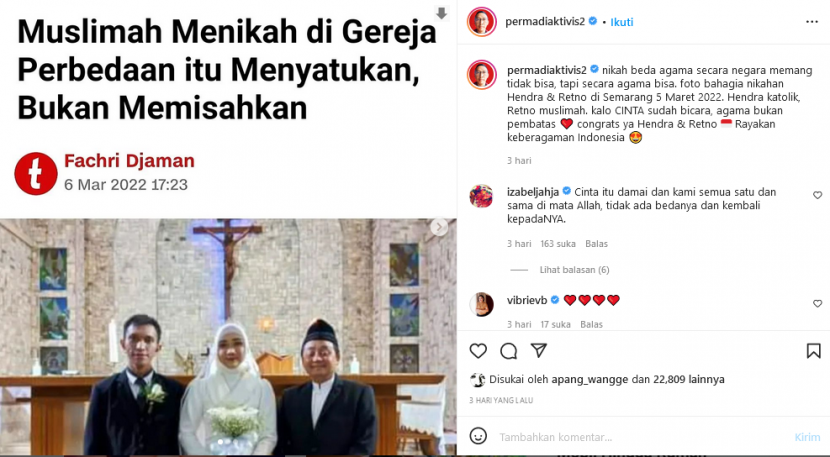Share the post with the paper plane icon

[539, 350]
